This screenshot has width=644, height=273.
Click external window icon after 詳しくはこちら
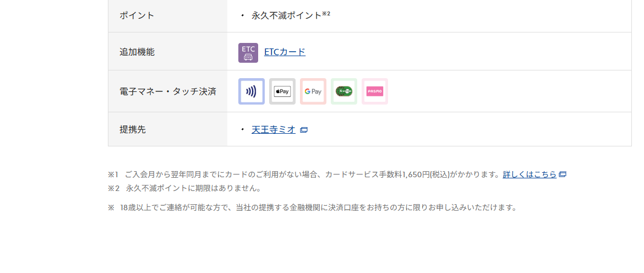click(x=563, y=174)
